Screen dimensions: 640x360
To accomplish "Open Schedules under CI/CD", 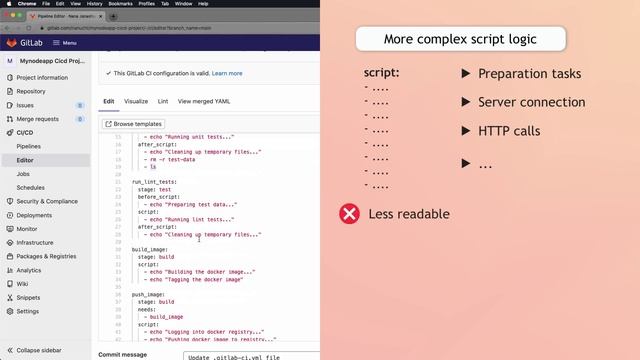I will (x=31, y=188).
